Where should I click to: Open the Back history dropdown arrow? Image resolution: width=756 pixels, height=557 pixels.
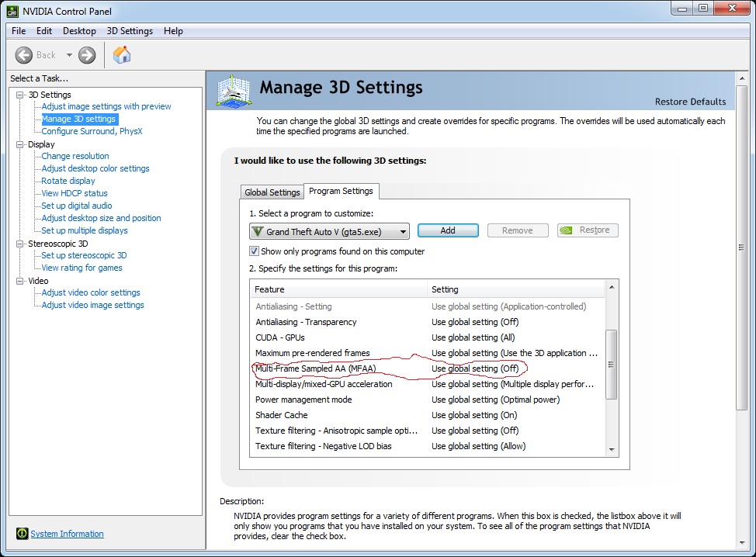[x=69, y=55]
